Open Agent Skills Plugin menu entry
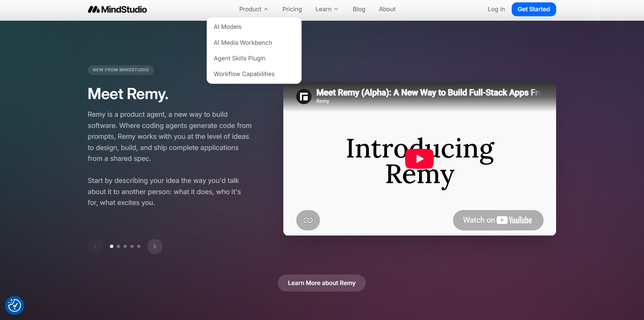 pyautogui.click(x=240, y=58)
